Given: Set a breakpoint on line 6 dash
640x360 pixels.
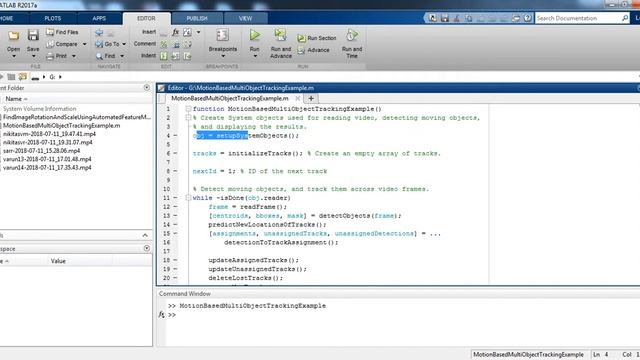Looking at the screenshot, I should (x=176, y=153).
